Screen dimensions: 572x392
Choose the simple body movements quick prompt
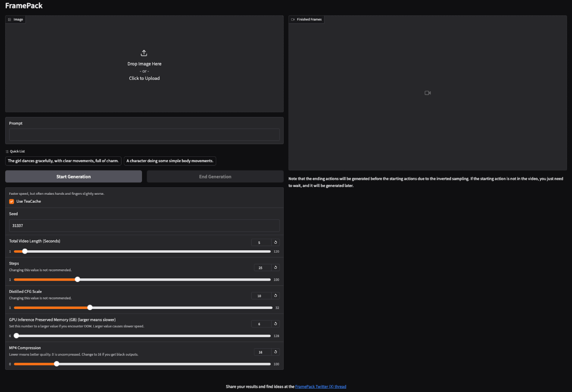(170, 161)
